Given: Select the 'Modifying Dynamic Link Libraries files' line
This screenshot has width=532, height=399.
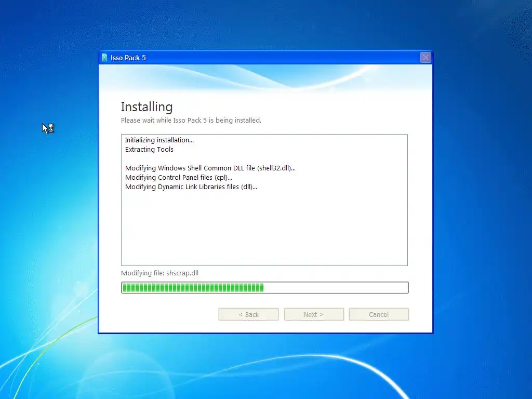Looking at the screenshot, I should [x=191, y=187].
